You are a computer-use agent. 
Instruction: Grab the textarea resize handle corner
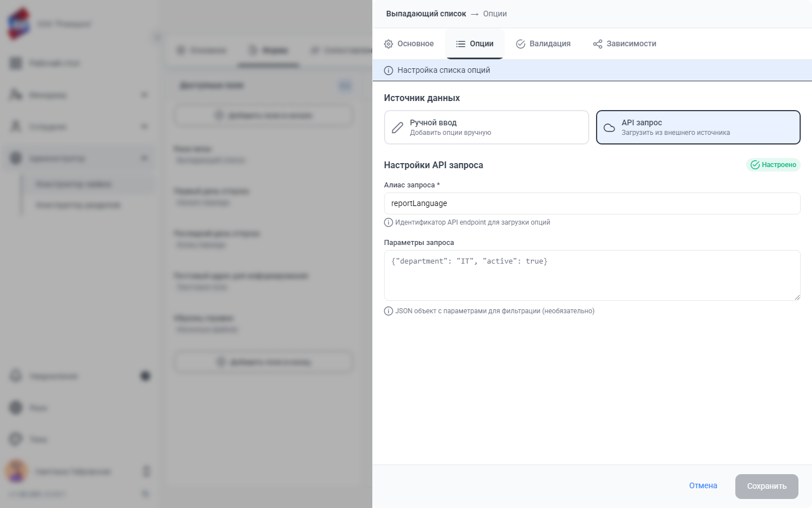797,297
